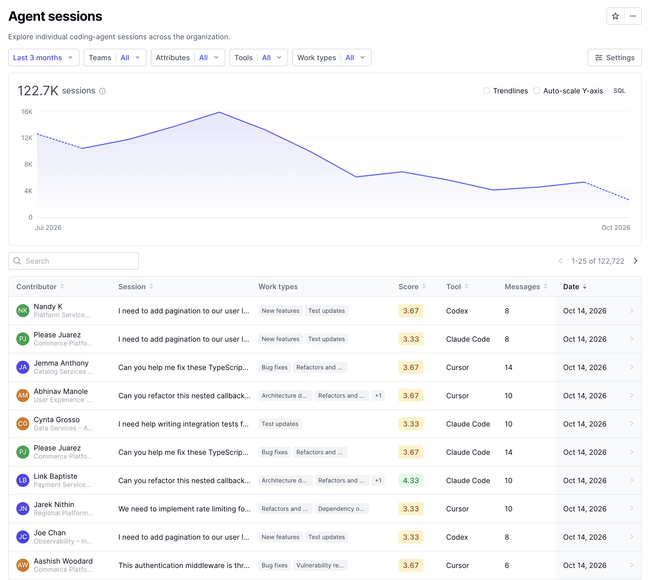
Task: Click Claude Code in Cynta Grosso row
Action: click(468, 424)
